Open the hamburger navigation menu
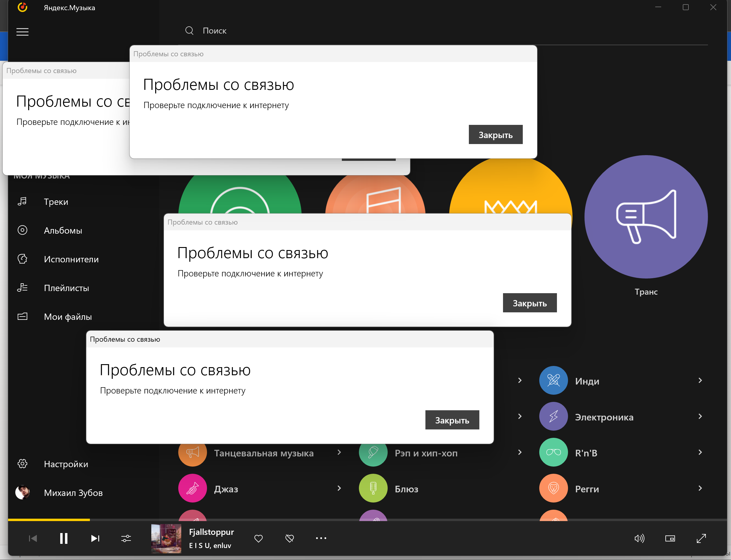This screenshot has width=731, height=560. click(x=22, y=32)
